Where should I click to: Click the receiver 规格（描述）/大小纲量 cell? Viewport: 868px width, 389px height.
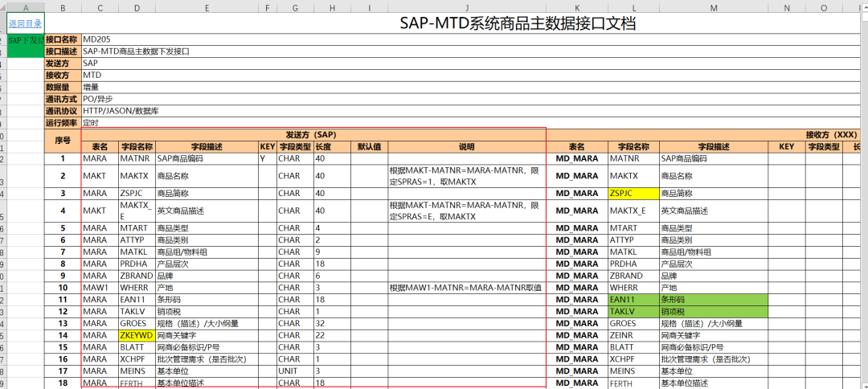[x=714, y=323]
